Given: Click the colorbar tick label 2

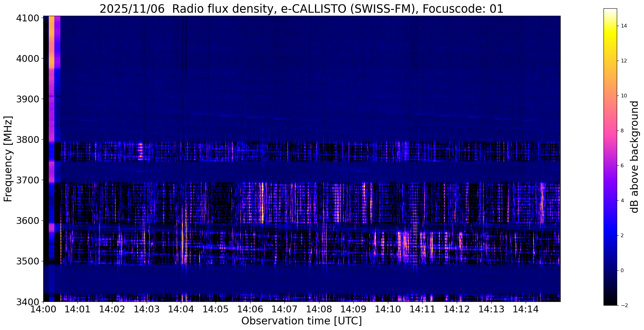Looking at the screenshot, I should [x=622, y=236].
